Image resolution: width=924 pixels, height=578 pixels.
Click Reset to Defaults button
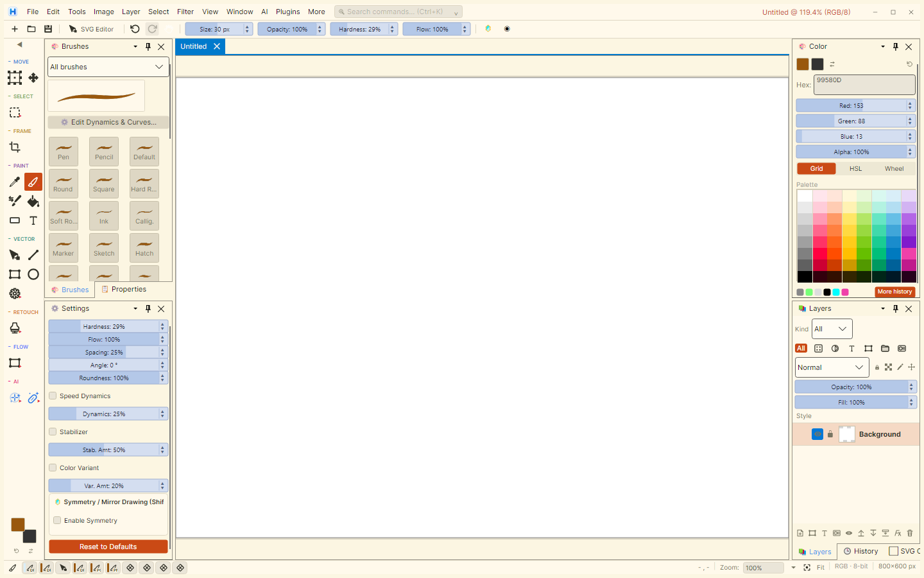pyautogui.click(x=108, y=547)
